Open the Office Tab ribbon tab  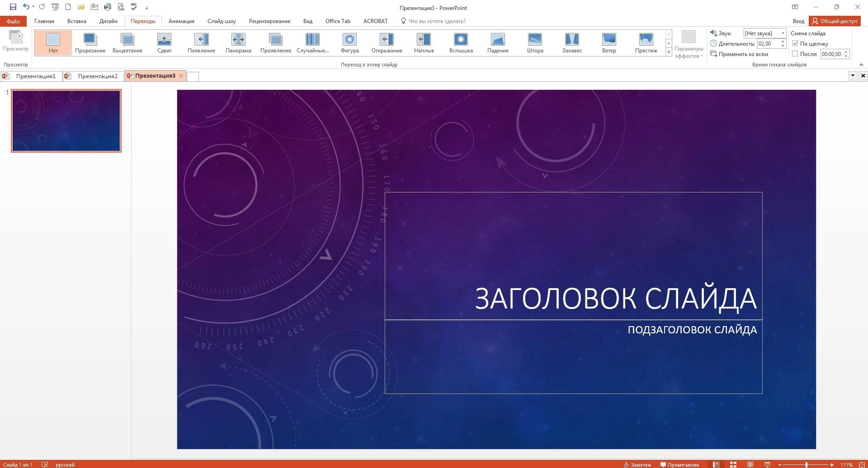tap(338, 21)
